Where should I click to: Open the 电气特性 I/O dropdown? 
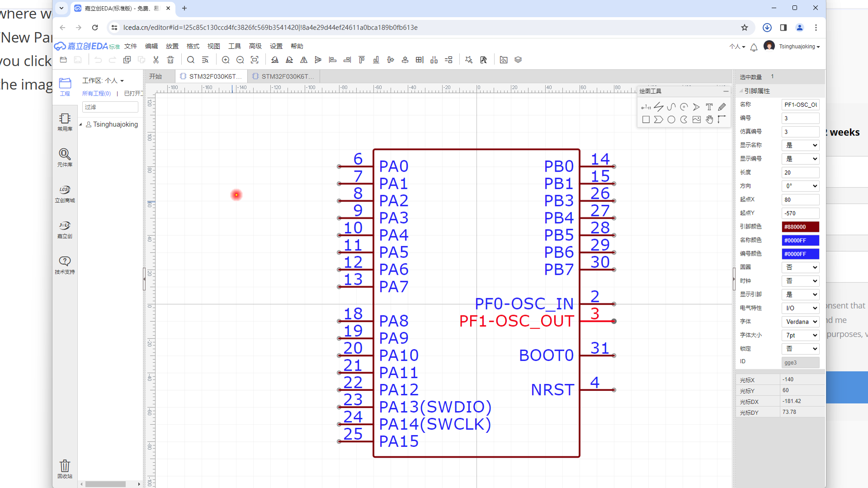(800, 308)
